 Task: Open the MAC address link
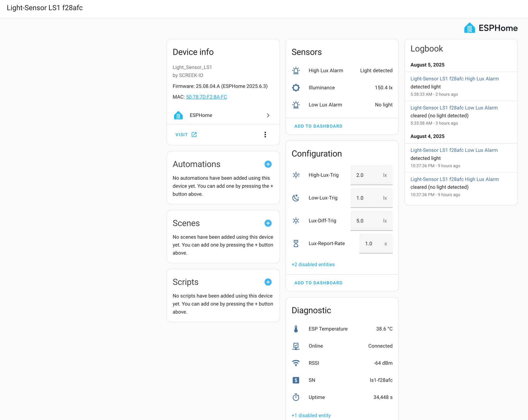click(206, 97)
